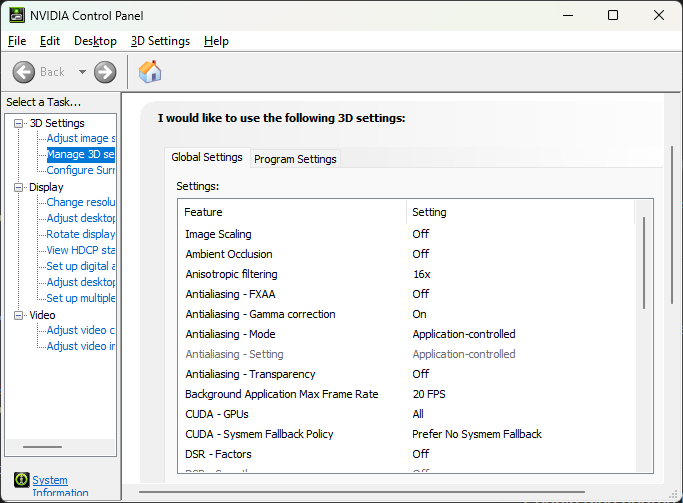Viewport: 683px width, 503px height.
Task: Click the System Information NVIDIA icon
Action: point(21,480)
